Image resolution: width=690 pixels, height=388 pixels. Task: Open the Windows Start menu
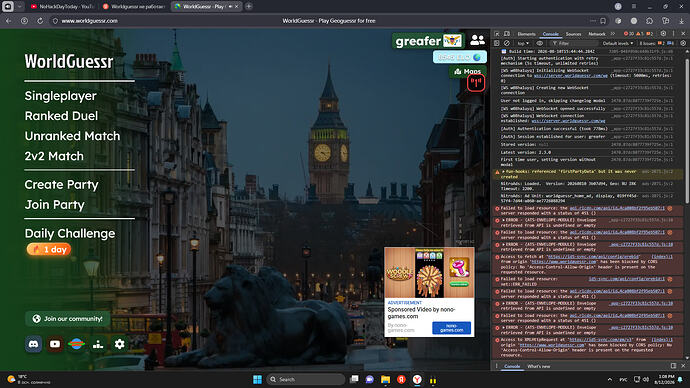point(257,379)
